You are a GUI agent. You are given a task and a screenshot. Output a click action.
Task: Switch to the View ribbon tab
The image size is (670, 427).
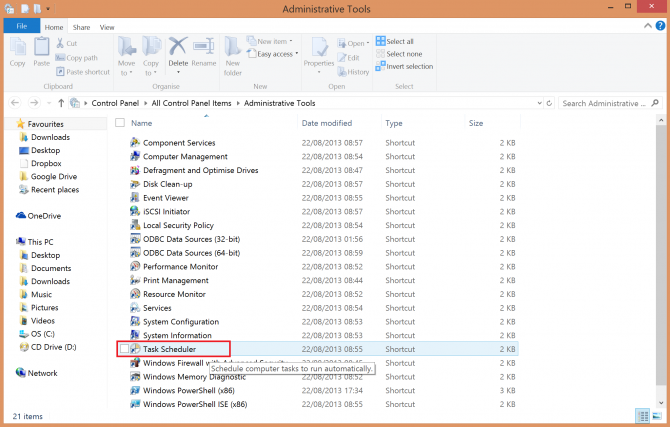click(x=107, y=27)
